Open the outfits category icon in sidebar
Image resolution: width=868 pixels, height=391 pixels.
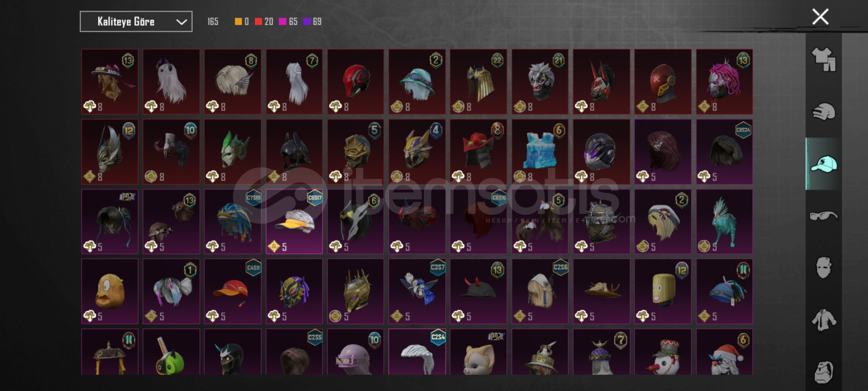coord(824,59)
